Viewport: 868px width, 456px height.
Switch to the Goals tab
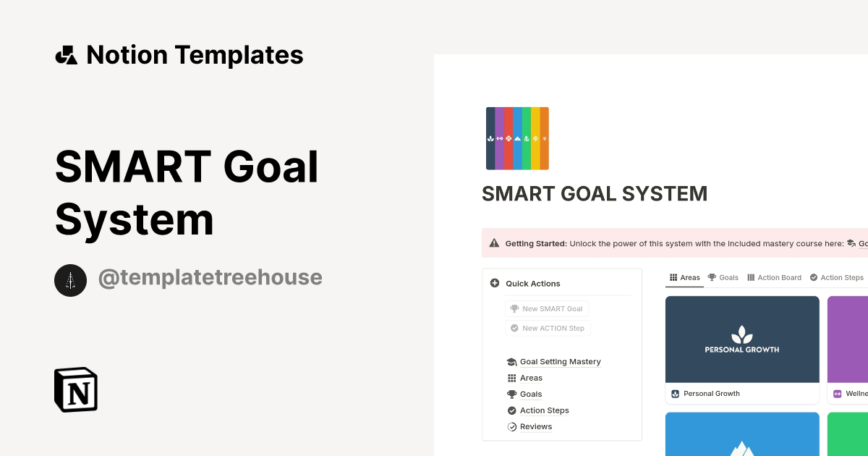tap(723, 277)
